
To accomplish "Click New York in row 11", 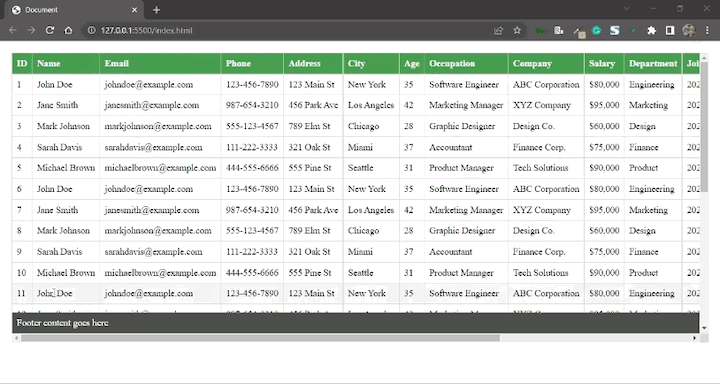I will tap(367, 294).
